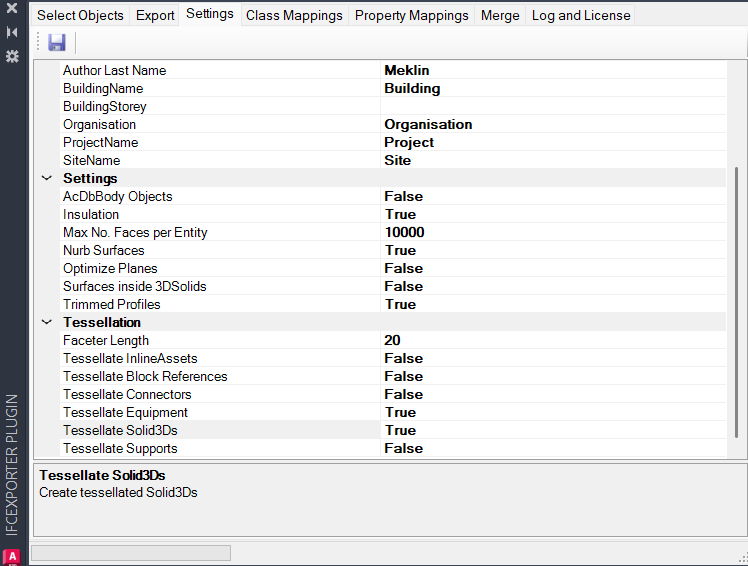Click the AutoCAD logo icon at bottom-left
The height and width of the screenshot is (566, 748).
tap(13, 556)
